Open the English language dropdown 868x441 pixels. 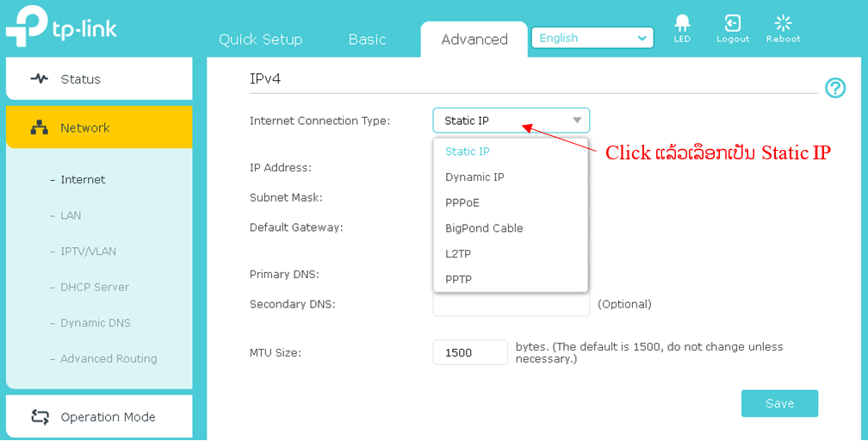tap(592, 38)
